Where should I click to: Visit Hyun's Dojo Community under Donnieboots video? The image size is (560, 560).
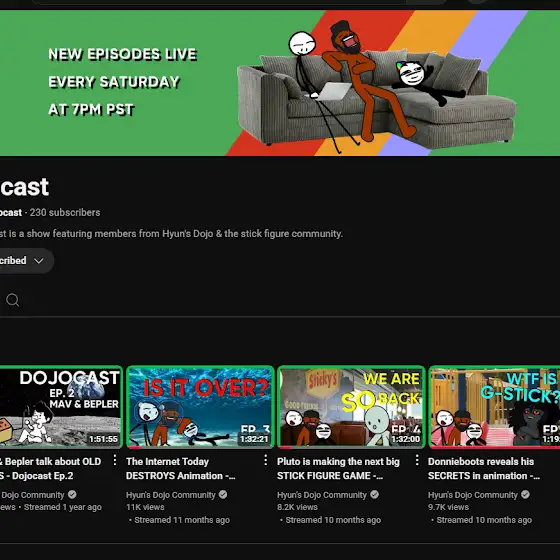click(x=472, y=495)
